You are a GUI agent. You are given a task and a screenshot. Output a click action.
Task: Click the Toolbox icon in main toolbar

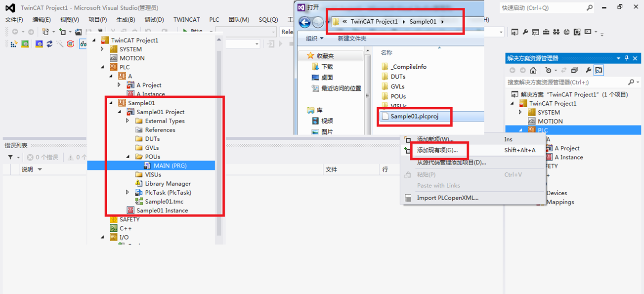point(546,32)
